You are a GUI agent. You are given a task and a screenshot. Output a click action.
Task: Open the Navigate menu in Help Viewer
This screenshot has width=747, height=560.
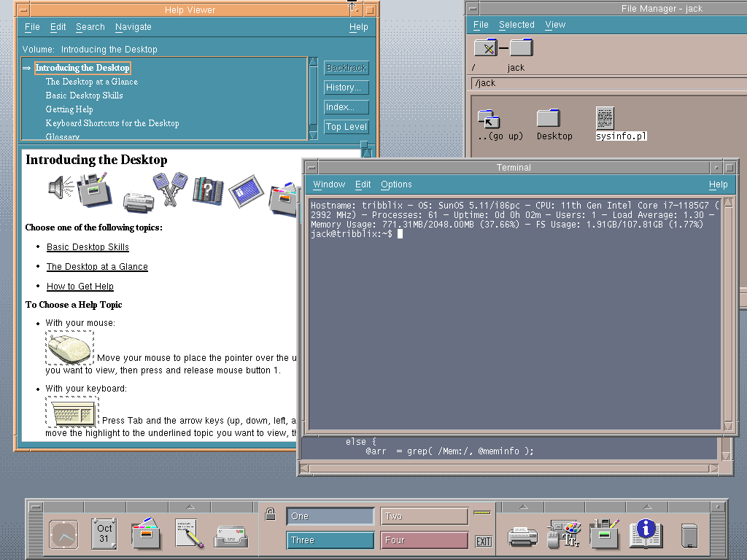point(133,27)
